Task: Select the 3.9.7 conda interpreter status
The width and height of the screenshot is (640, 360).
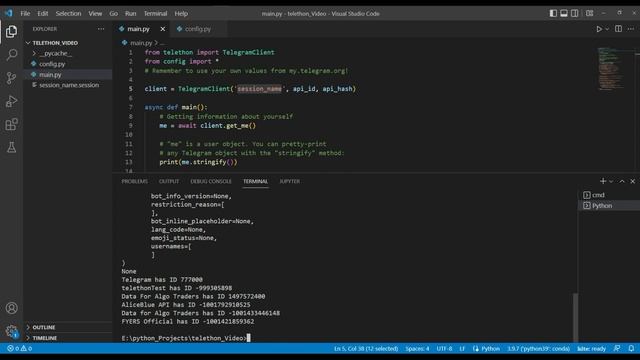Action: click(538, 349)
